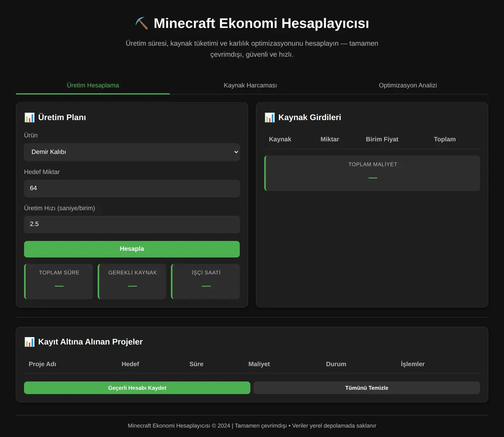504x437 pixels.
Task: Click the Hedef column header
Action: [130, 364]
